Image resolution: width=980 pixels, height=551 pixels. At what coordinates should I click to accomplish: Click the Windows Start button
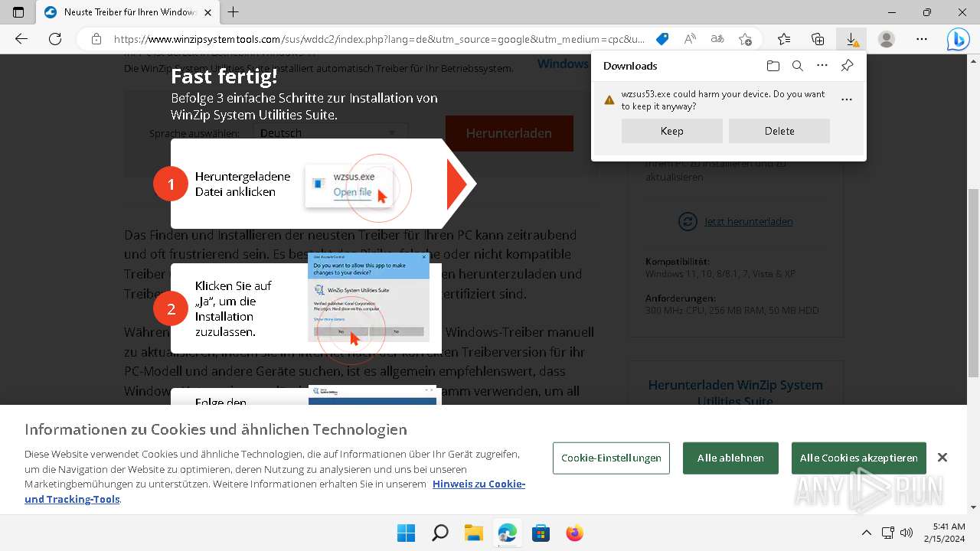[406, 533]
